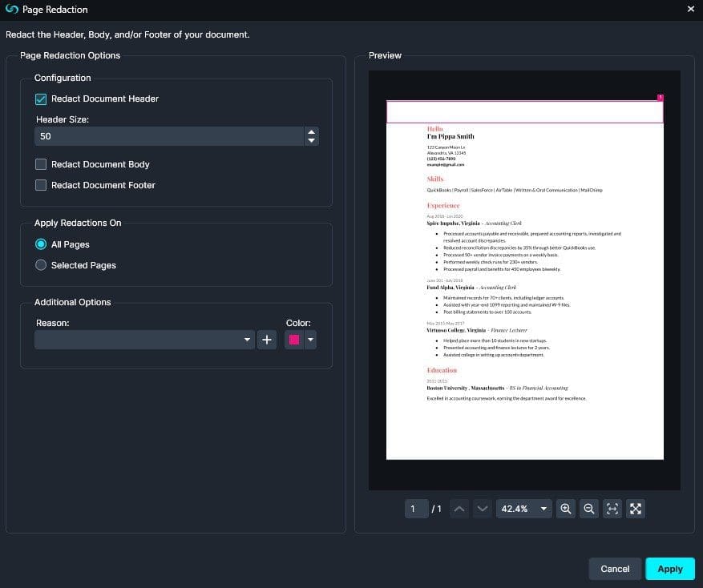Click the previous page arrow

tap(459, 509)
